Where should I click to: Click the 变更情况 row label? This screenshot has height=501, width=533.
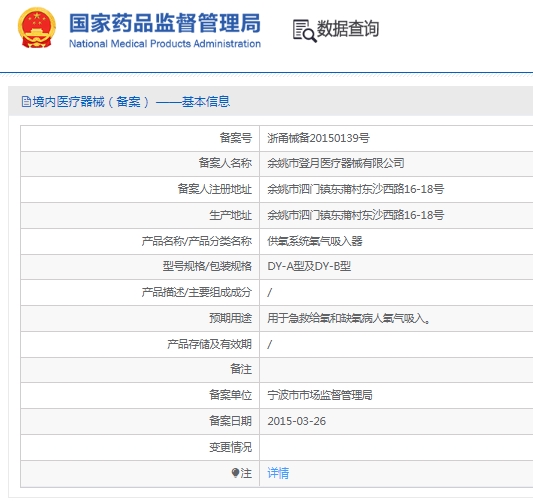point(230,447)
